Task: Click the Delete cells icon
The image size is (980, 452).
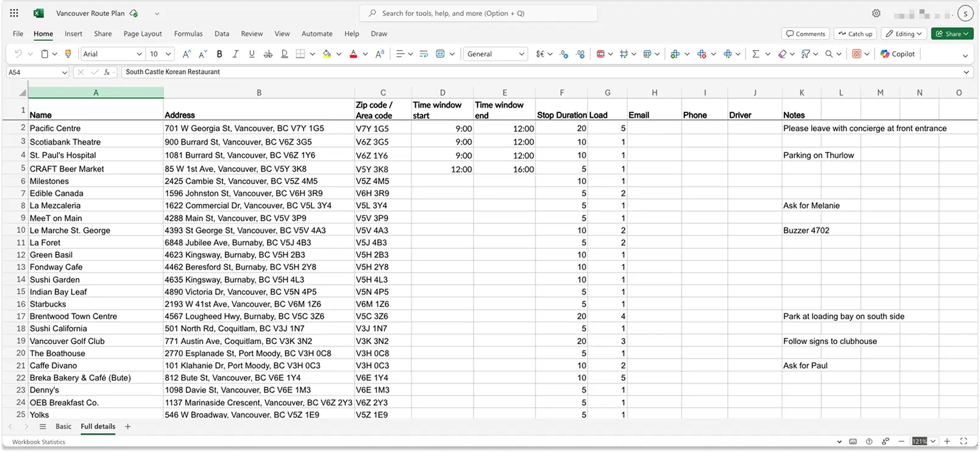Action: click(701, 54)
